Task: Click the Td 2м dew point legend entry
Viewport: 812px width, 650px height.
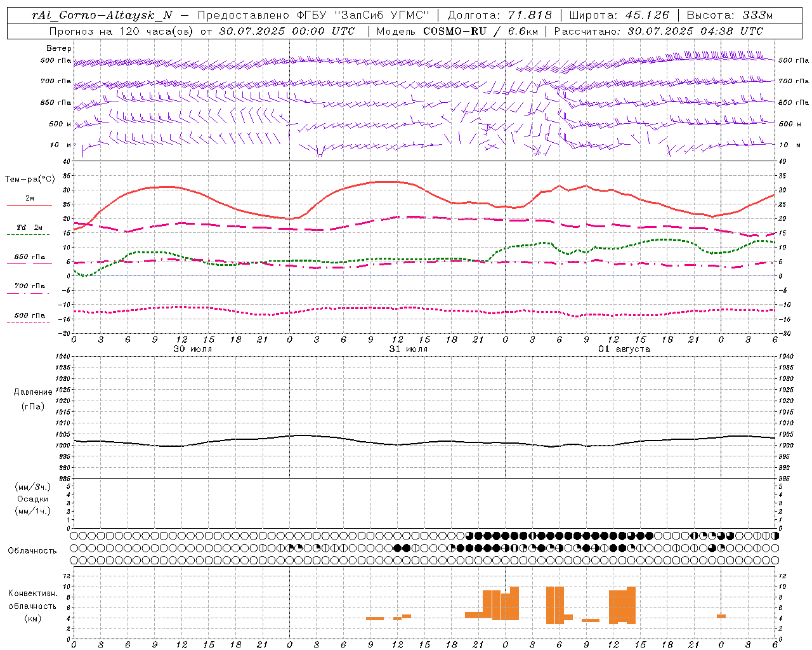Action: tap(30, 229)
